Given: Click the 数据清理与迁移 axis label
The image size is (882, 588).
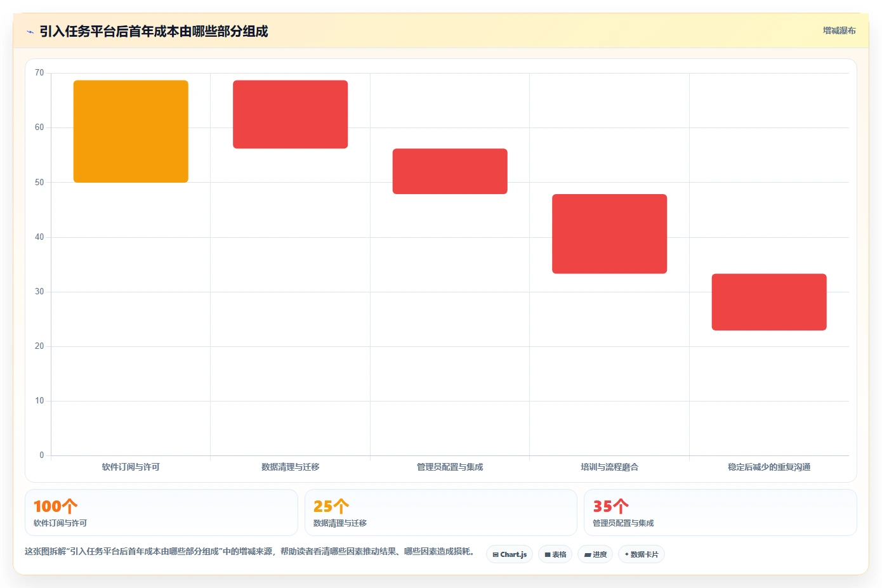Looking at the screenshot, I should click(x=290, y=467).
